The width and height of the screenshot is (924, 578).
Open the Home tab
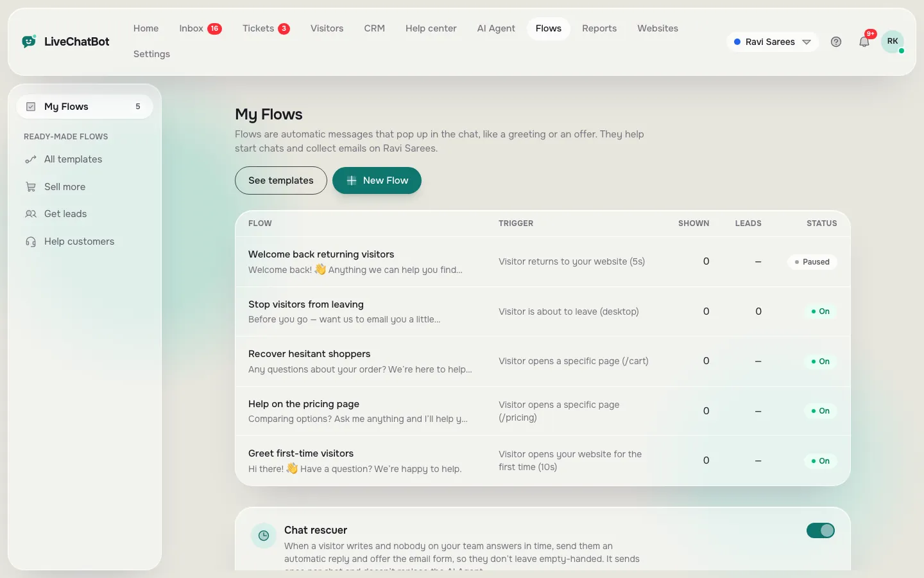[x=146, y=28]
